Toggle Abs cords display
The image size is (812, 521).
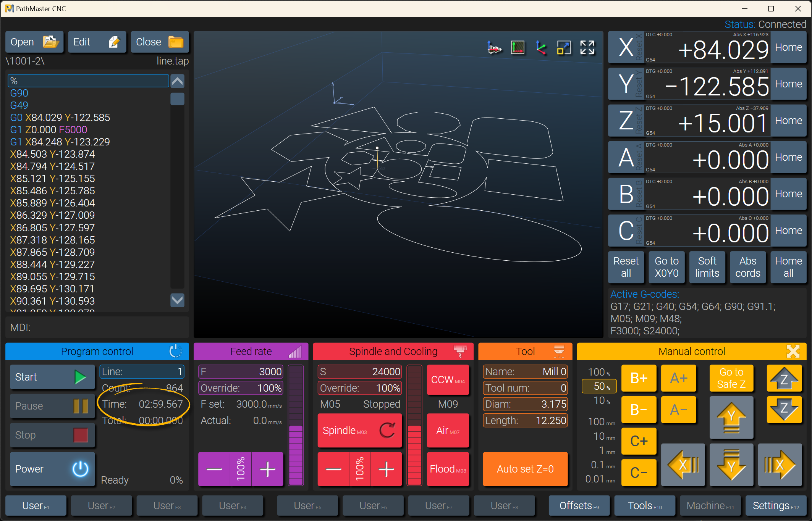coord(747,267)
